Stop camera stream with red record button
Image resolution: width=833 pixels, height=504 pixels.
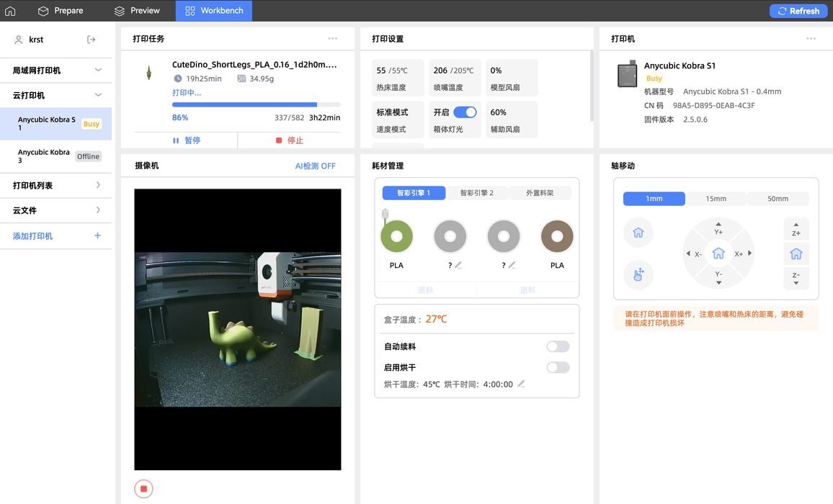(143, 489)
